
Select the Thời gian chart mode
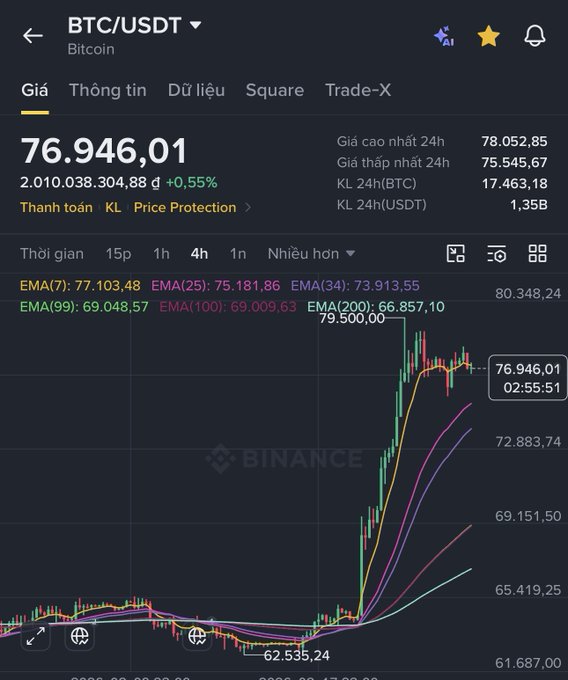click(x=52, y=254)
